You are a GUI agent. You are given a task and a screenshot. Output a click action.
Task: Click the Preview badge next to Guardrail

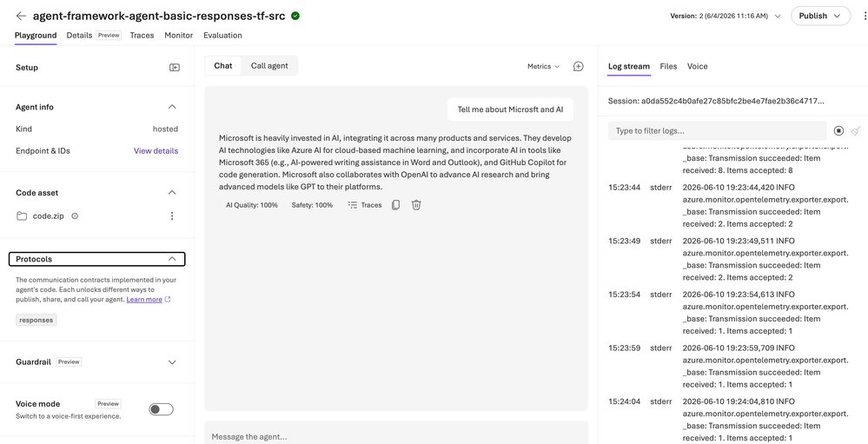[69, 362]
